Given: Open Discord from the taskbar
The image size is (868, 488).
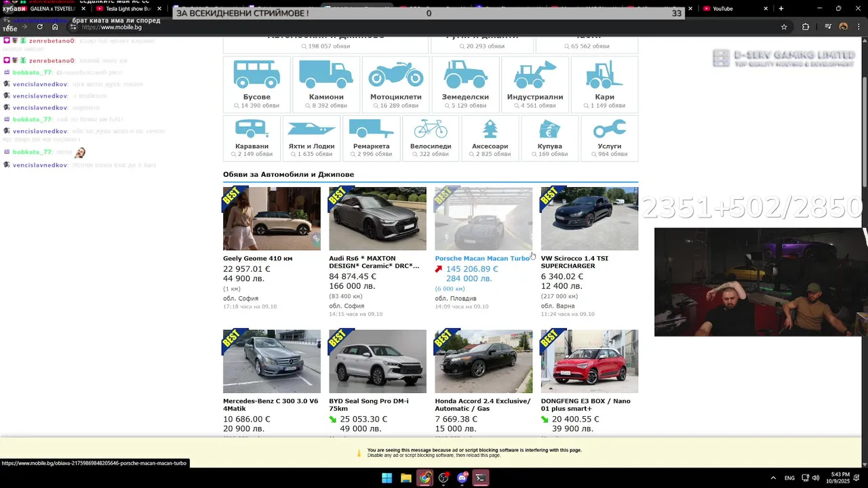Looking at the screenshot, I should 462,478.
